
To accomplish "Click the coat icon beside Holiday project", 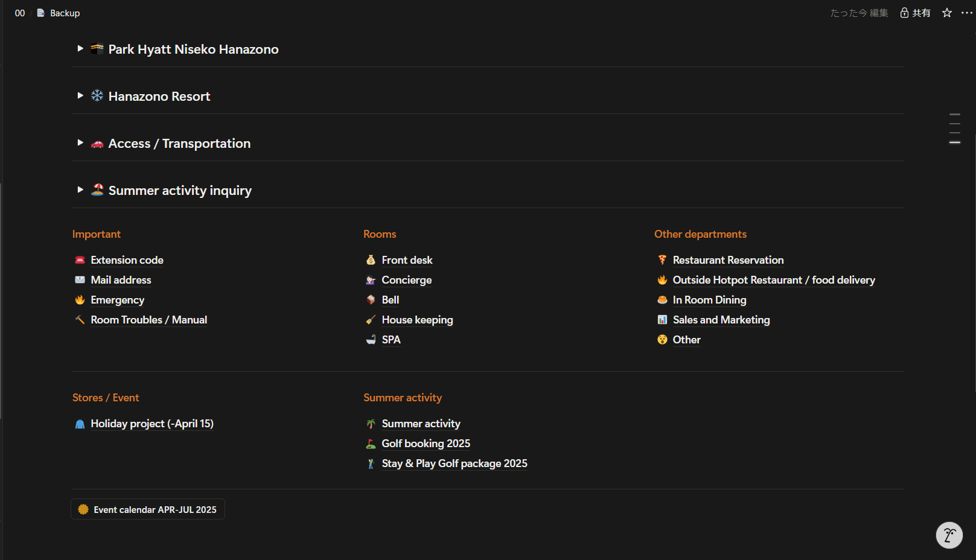I will point(80,424).
